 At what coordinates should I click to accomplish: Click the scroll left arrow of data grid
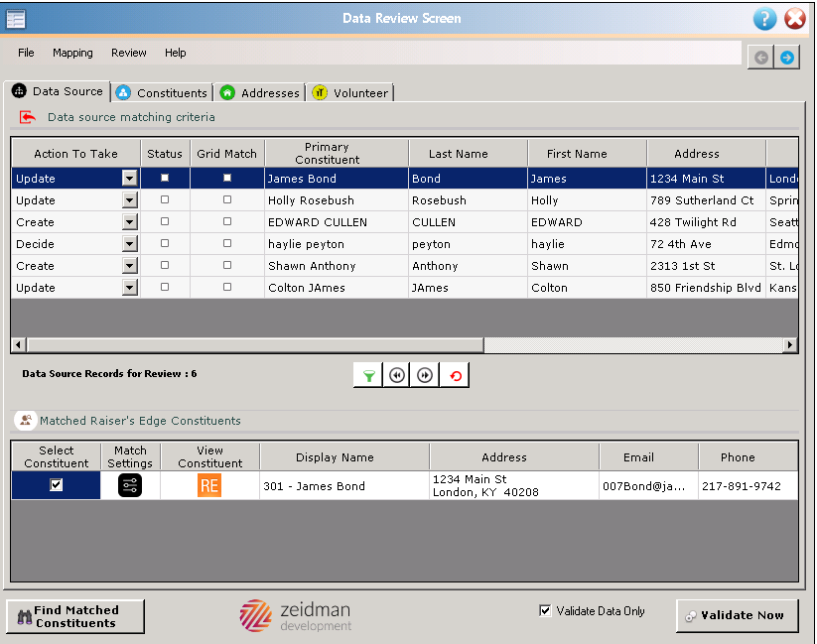click(19, 344)
